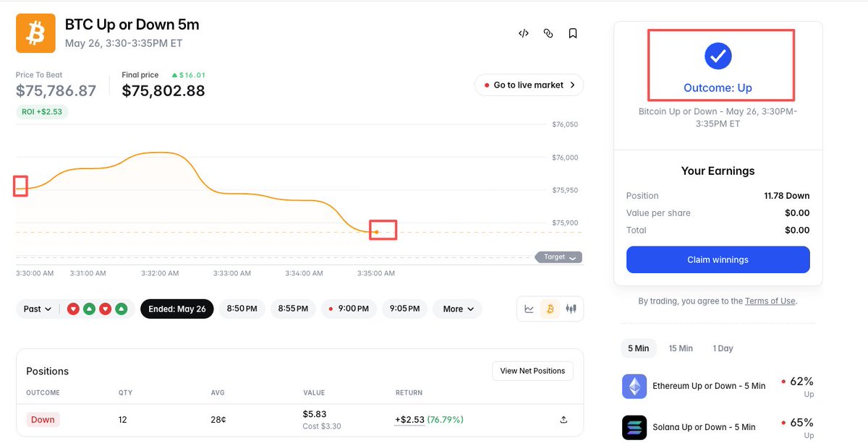Bookmark this BTC market
The height and width of the screenshot is (443, 868).
pyautogui.click(x=573, y=33)
